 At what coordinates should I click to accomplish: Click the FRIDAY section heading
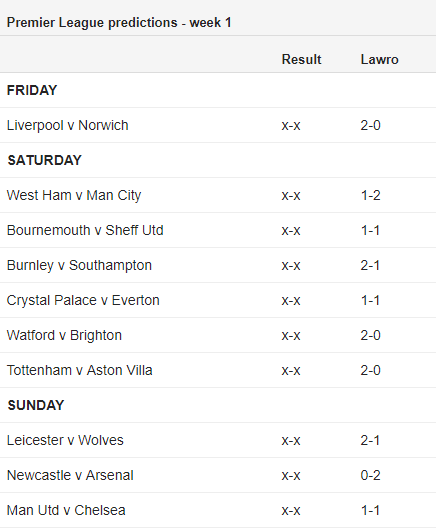32,90
